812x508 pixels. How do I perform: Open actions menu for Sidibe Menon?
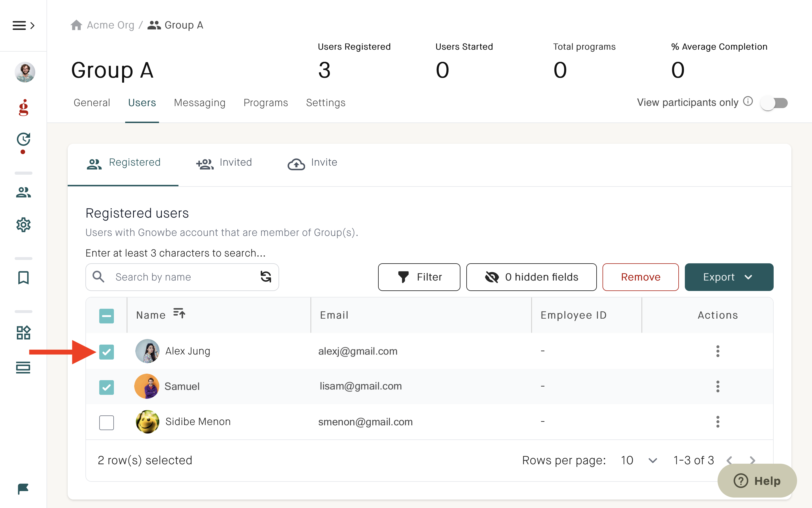coord(718,422)
